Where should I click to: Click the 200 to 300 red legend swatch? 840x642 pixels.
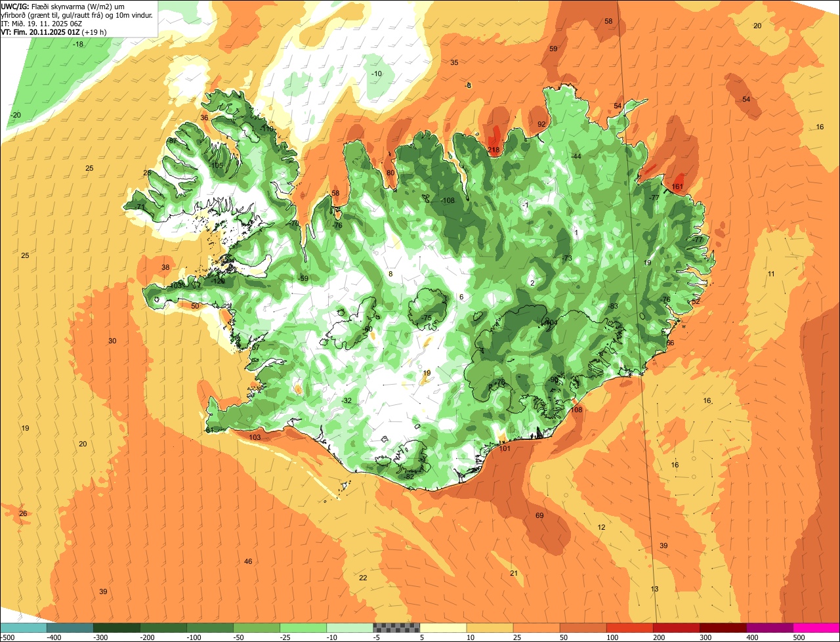[x=676, y=628]
